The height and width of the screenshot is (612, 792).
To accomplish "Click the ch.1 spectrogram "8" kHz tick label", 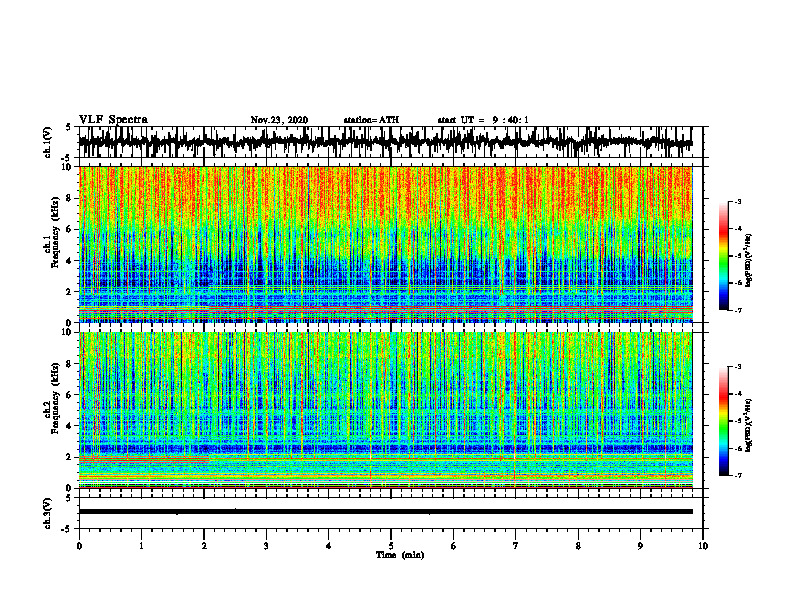I will [69, 198].
